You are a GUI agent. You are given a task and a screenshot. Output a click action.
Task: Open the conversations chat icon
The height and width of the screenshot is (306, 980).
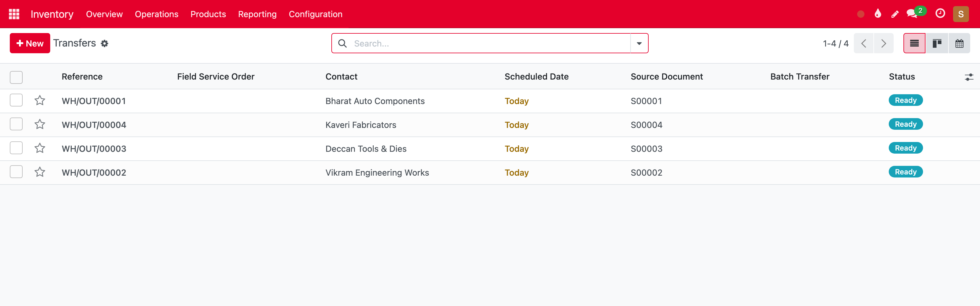click(x=912, y=14)
